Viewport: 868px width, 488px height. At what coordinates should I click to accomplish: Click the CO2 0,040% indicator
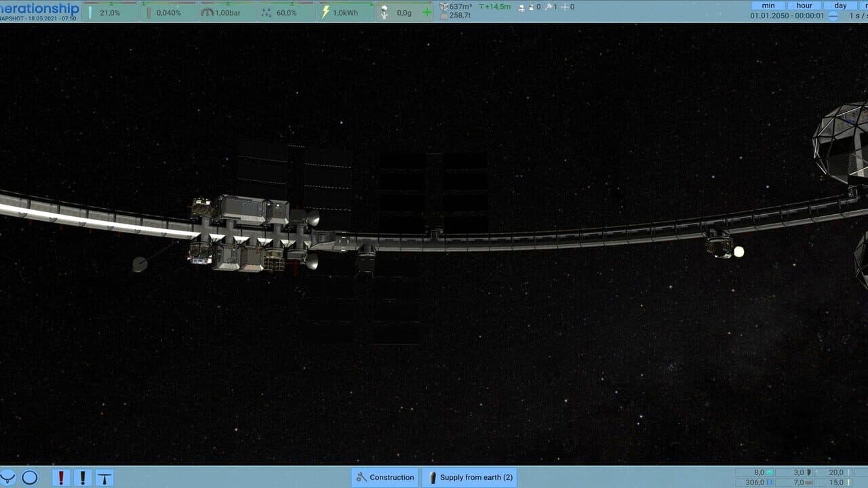click(x=170, y=12)
